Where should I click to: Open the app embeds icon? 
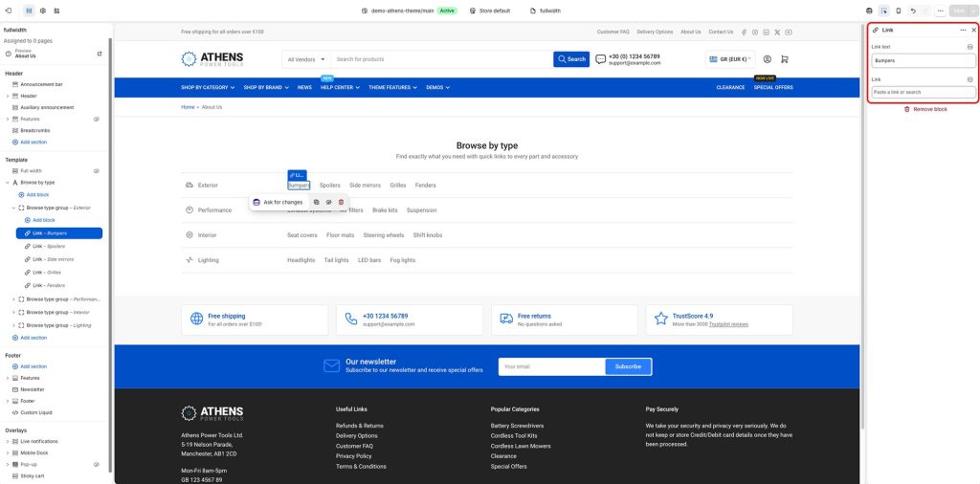[x=56, y=11]
